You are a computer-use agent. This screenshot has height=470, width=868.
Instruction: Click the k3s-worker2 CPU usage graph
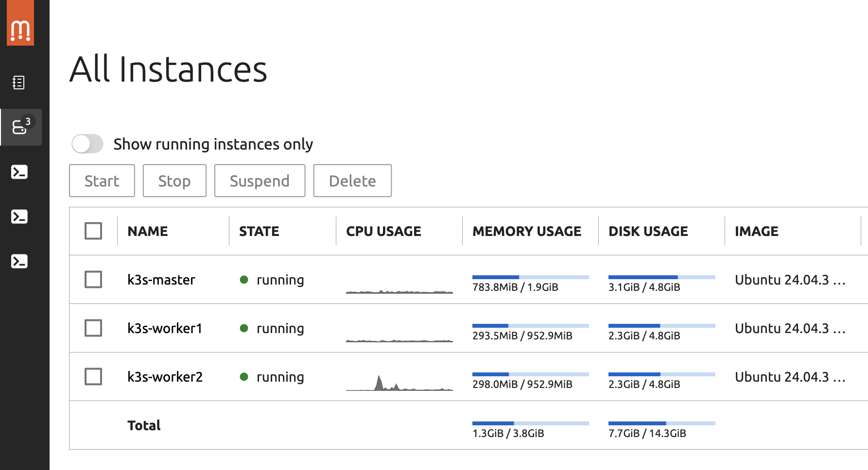point(399,383)
